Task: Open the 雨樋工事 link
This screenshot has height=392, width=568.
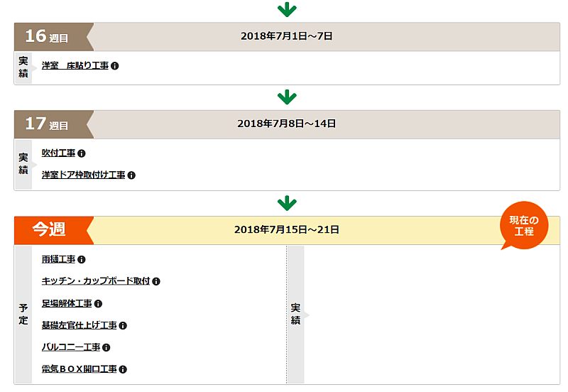Action: (x=58, y=259)
